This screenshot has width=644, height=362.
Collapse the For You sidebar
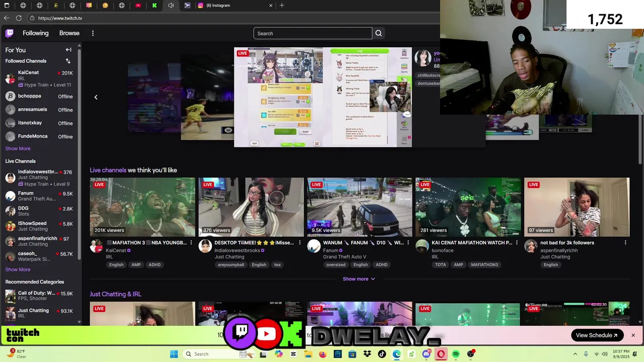68,50
